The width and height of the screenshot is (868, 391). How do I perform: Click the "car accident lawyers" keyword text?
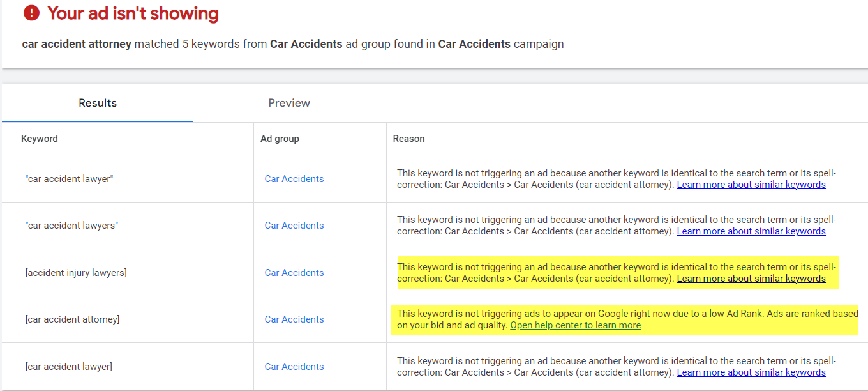tap(71, 225)
